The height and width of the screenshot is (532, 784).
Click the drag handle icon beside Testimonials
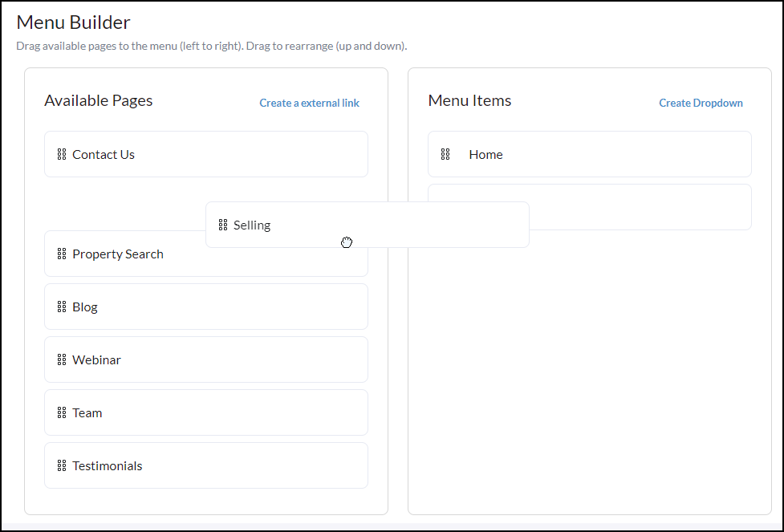[x=62, y=465]
